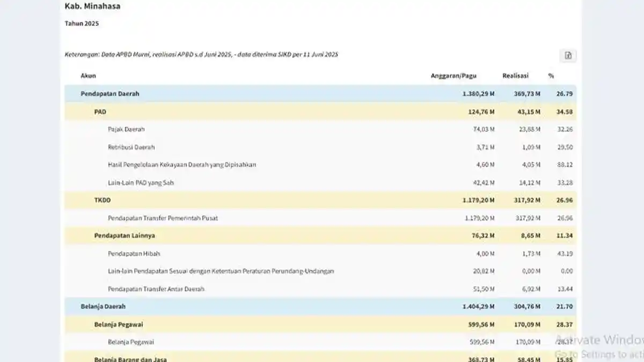Screen dimensions: 644x362
Task: Select Pajak Daerah budget 74,03 M
Action: pyautogui.click(x=484, y=129)
